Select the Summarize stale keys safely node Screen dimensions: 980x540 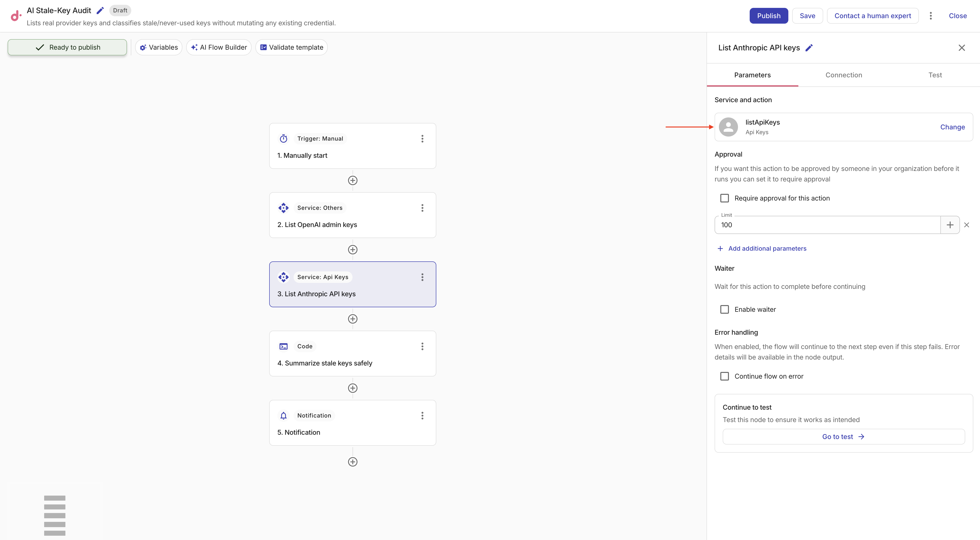click(353, 354)
